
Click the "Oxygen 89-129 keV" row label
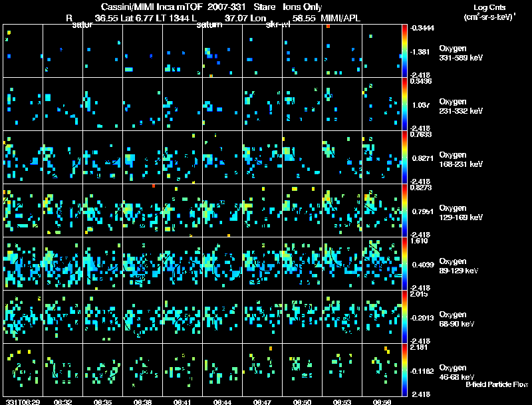click(x=458, y=266)
